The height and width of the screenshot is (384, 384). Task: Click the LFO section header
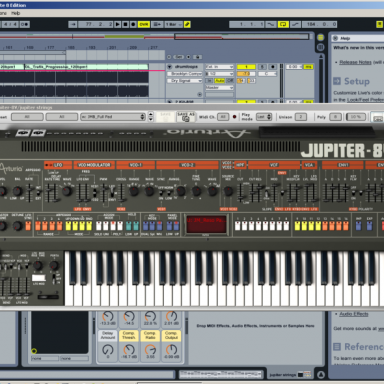[58, 165]
